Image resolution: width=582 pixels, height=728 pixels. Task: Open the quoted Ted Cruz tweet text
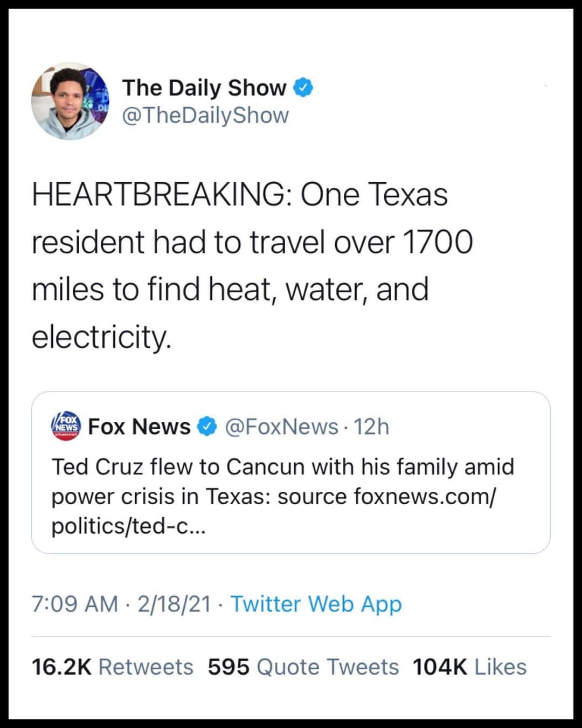[282, 496]
